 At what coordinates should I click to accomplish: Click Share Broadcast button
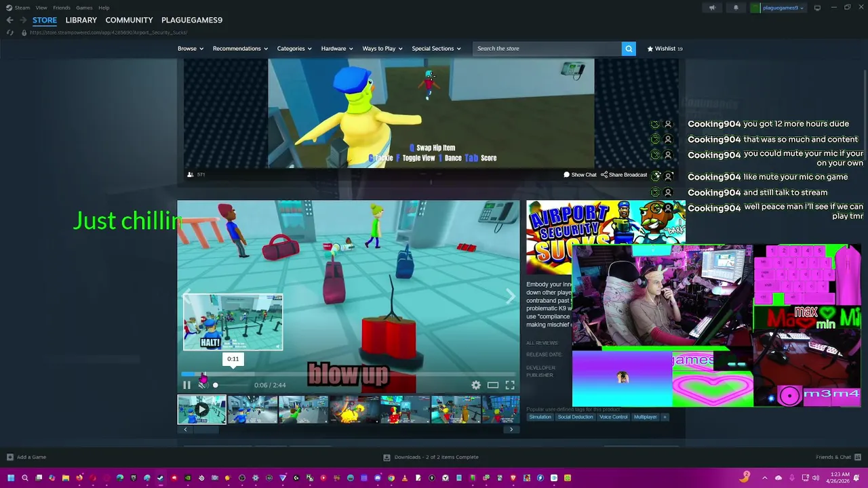coord(624,175)
